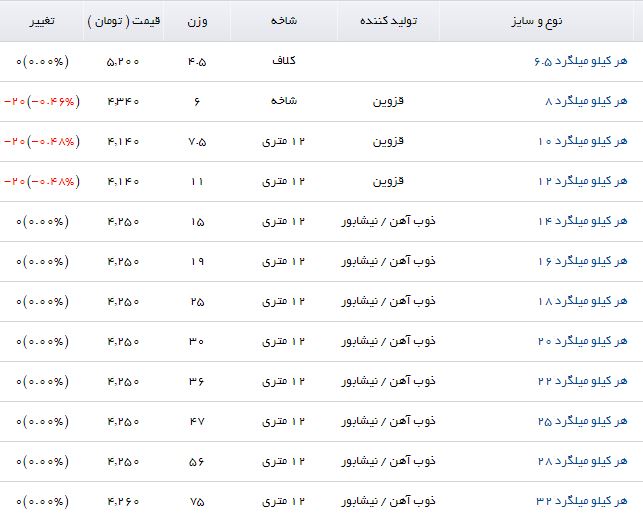Open the 'هر کیلو میلگرد 14' rebar link
The height and width of the screenshot is (521, 643).
pos(581,222)
